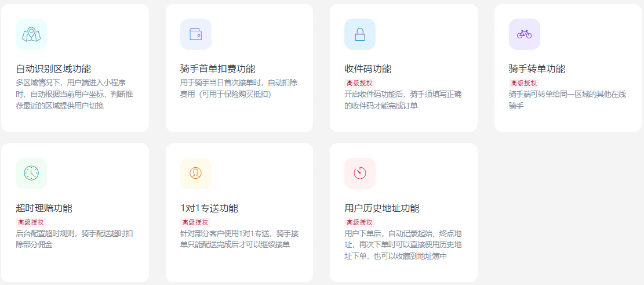644x285 pixels.
Task: Click the 1对1专送功能 heading
Action: (x=209, y=208)
